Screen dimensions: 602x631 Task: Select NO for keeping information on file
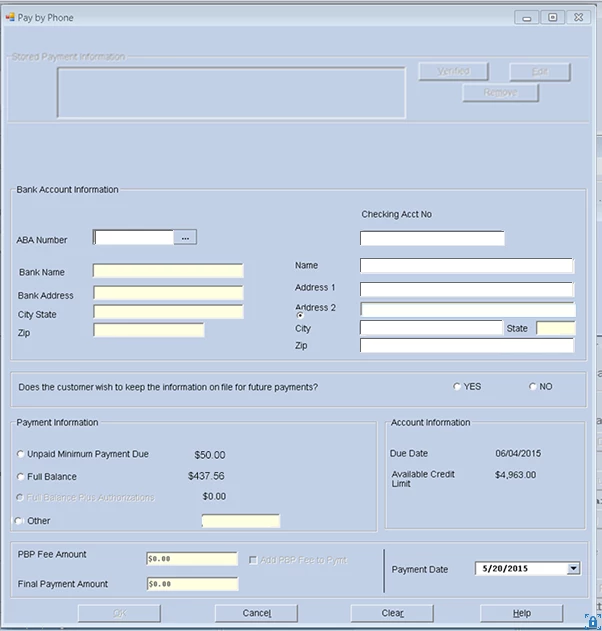[532, 386]
